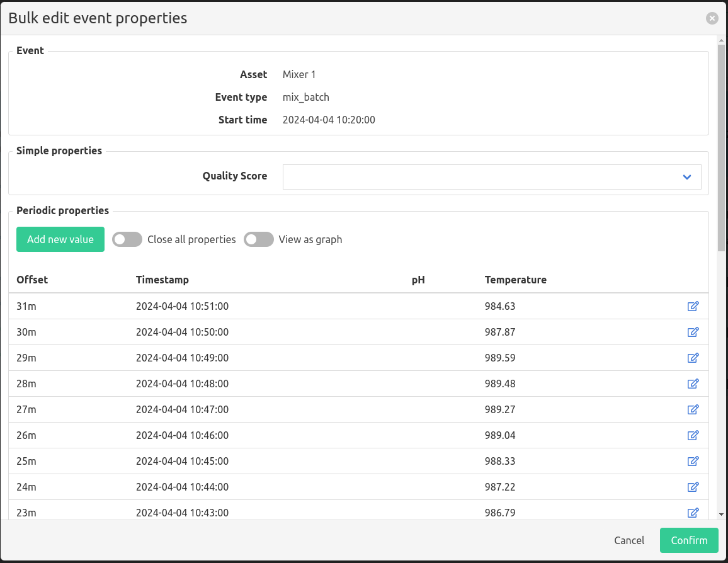Click the 23m offset cell
The height and width of the screenshot is (563, 728).
[x=26, y=513]
